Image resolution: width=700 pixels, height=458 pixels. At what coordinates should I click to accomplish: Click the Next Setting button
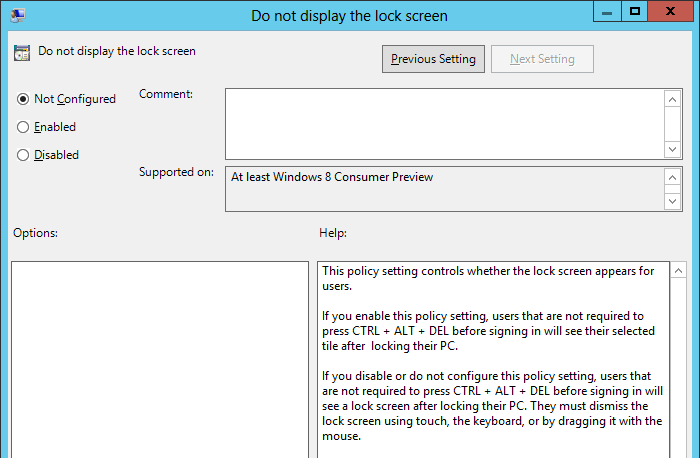(x=542, y=59)
